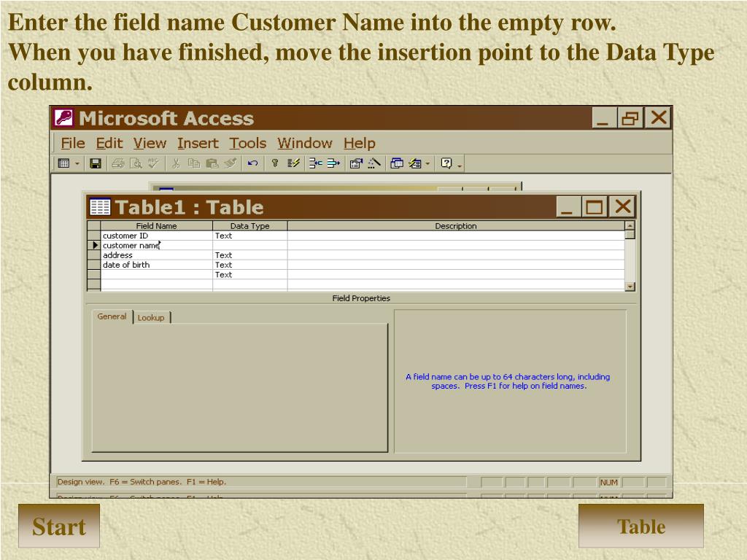Click the Field Name column header

point(156,226)
